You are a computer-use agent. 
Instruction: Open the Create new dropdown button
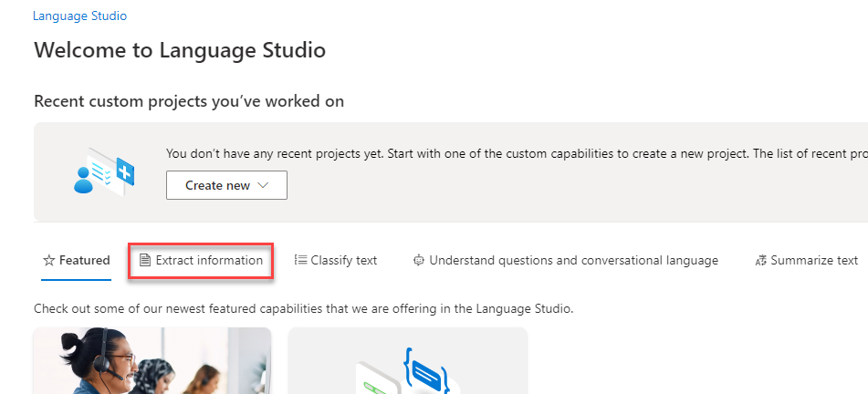pos(226,185)
